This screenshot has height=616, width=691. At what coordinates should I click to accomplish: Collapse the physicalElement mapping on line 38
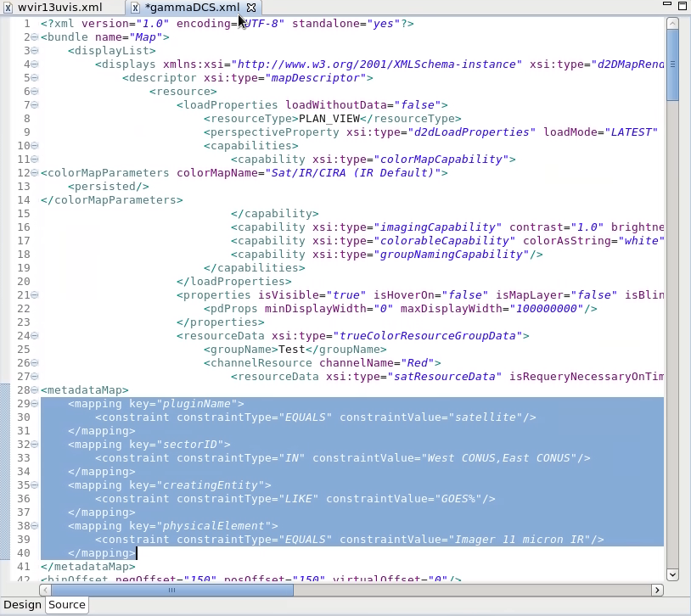[x=34, y=526]
